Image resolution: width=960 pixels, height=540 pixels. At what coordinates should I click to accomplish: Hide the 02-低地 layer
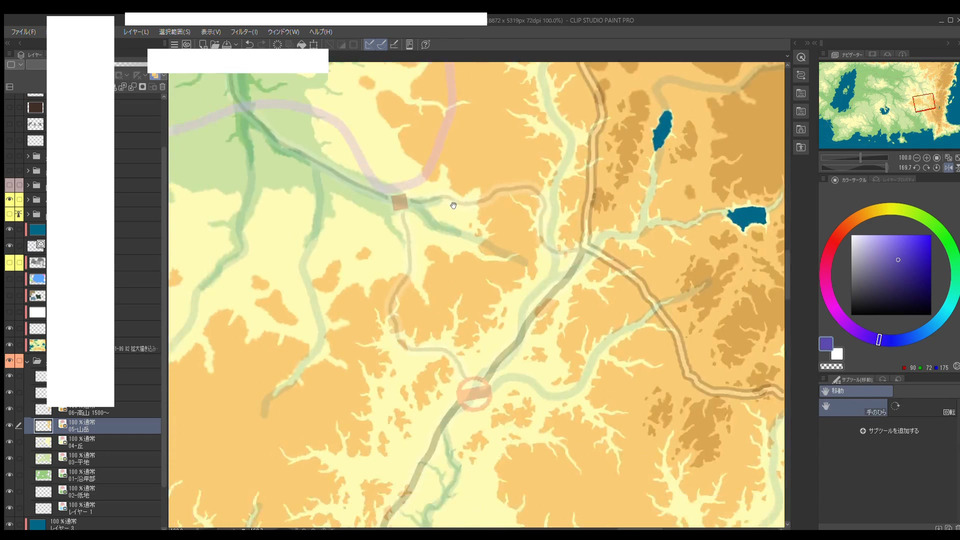tap(9, 492)
